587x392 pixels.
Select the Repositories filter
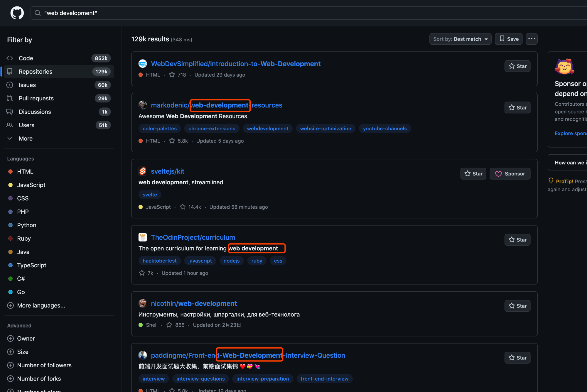tap(59, 72)
